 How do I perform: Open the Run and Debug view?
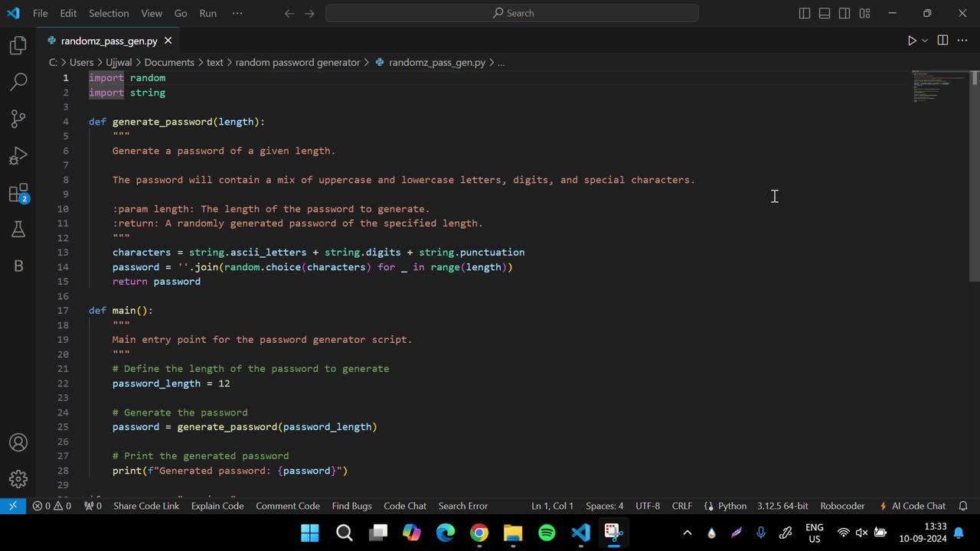point(18,156)
